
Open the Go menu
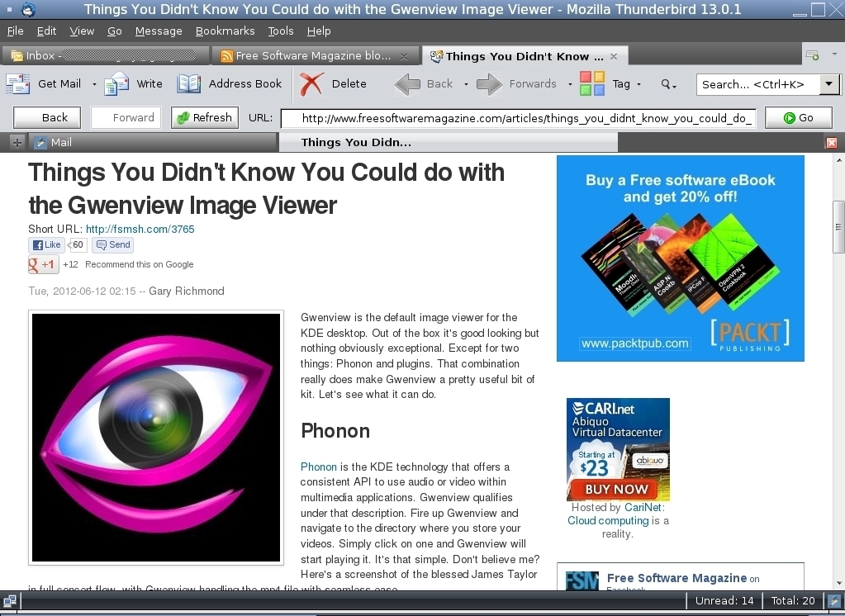(114, 31)
